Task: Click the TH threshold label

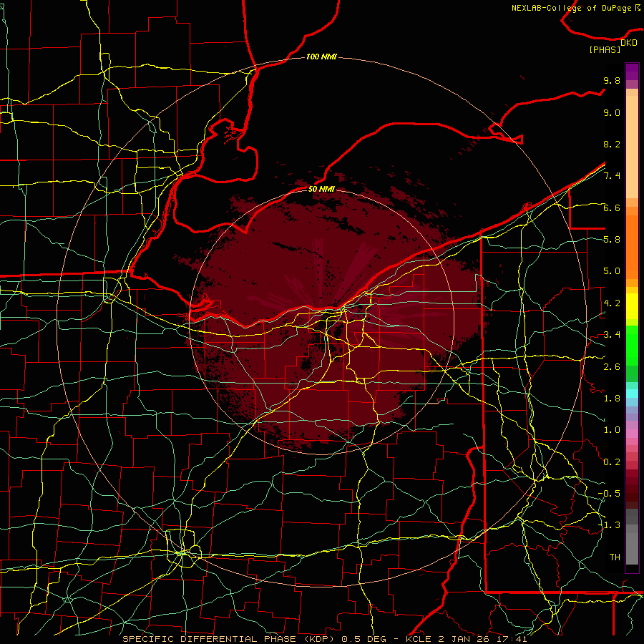Action: 615,557
